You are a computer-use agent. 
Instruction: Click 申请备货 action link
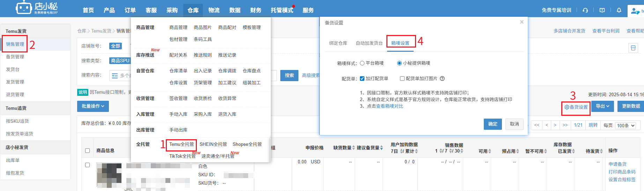tap(617, 164)
